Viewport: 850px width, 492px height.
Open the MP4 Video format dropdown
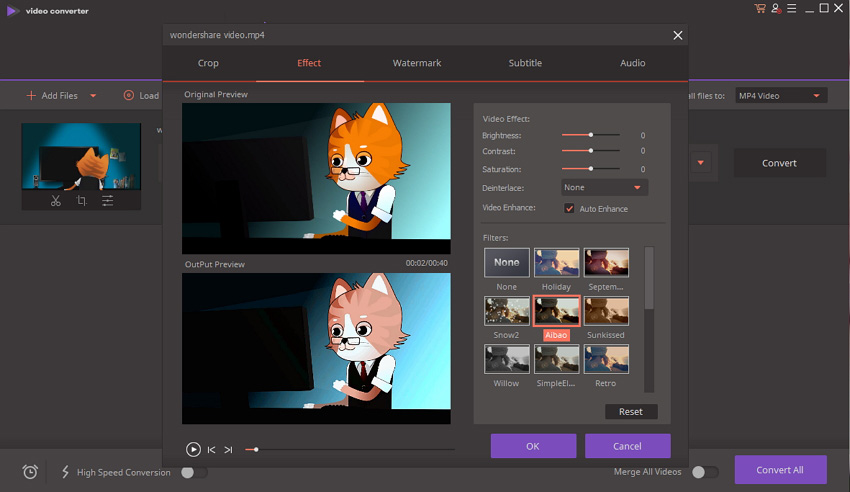780,96
